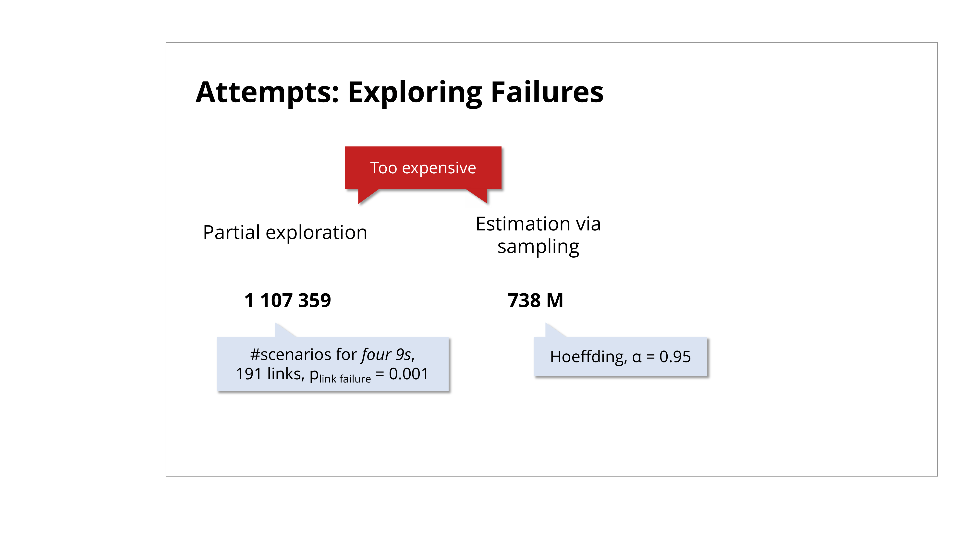Select the bold "738 M" figure
Image resolution: width=980 pixels, height=551 pixels.
point(535,300)
